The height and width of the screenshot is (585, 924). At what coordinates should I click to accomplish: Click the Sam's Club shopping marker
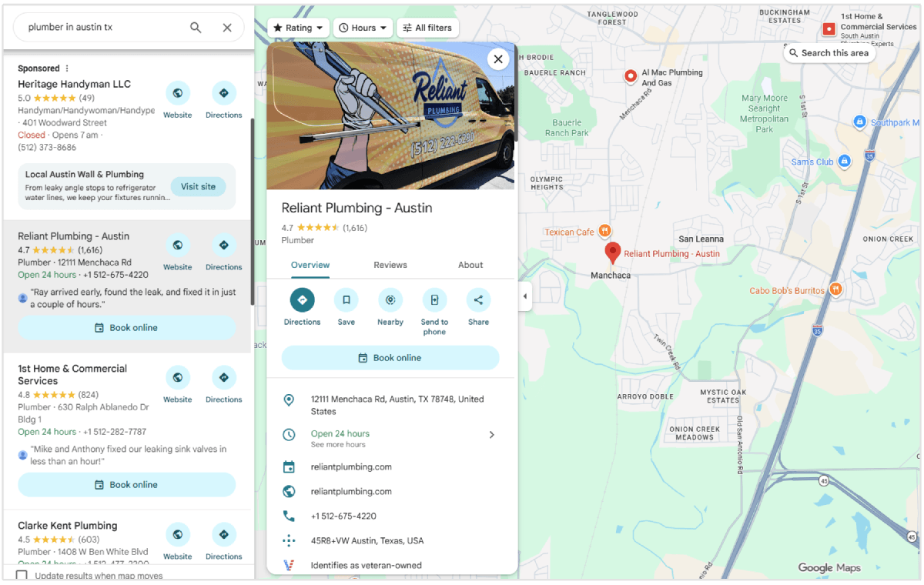845,162
